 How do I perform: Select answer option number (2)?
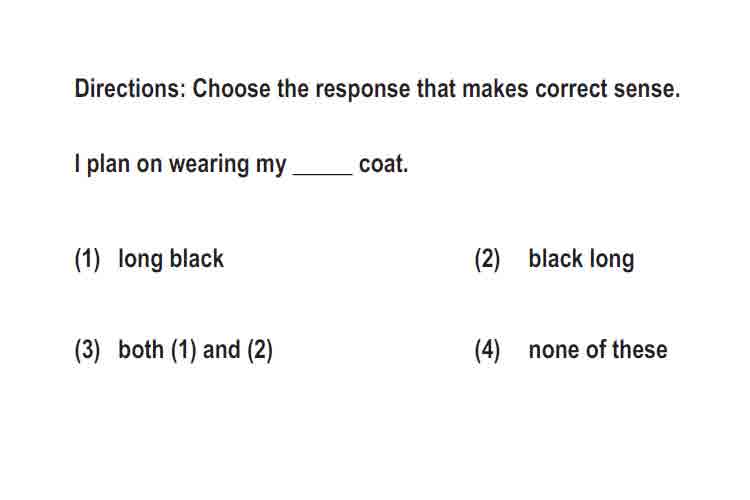487,259
